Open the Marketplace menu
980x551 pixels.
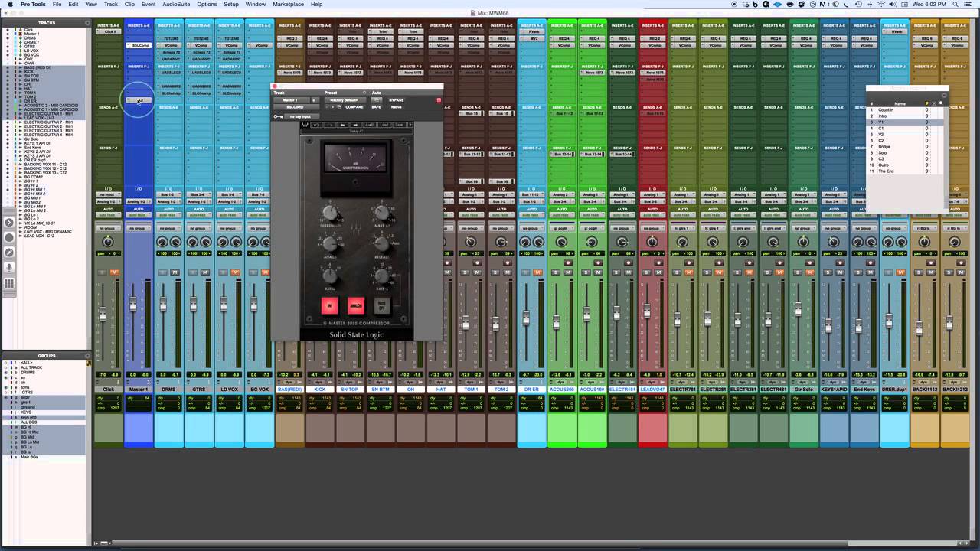[289, 5]
